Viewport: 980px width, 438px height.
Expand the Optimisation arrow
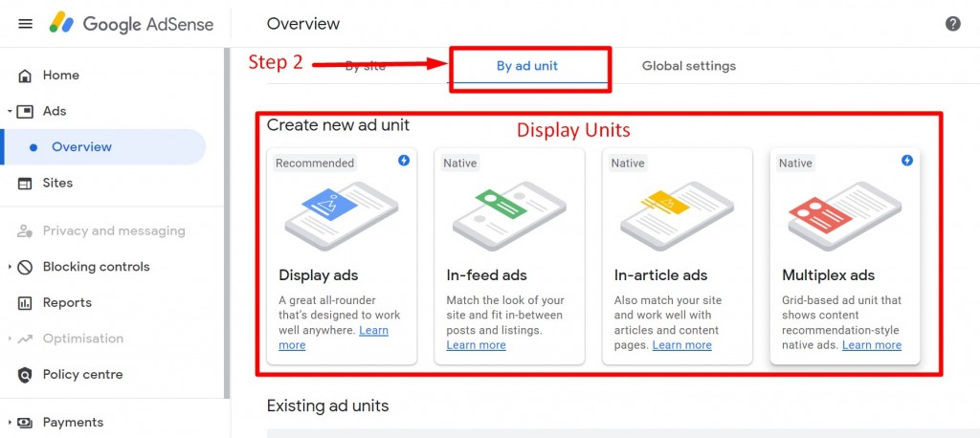click(x=10, y=339)
